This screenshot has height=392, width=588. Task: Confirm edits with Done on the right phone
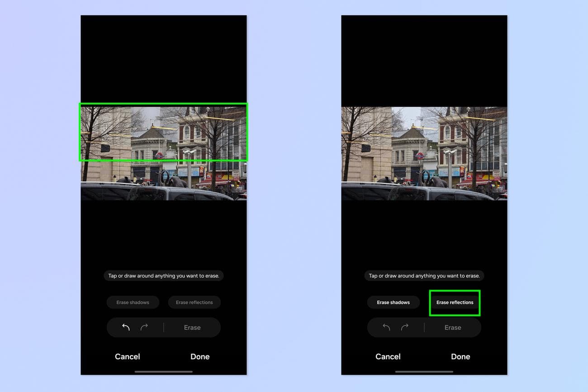click(460, 357)
